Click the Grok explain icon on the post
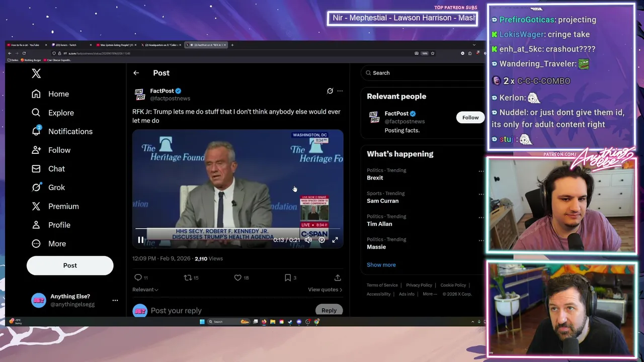The image size is (644, 362). click(x=330, y=91)
